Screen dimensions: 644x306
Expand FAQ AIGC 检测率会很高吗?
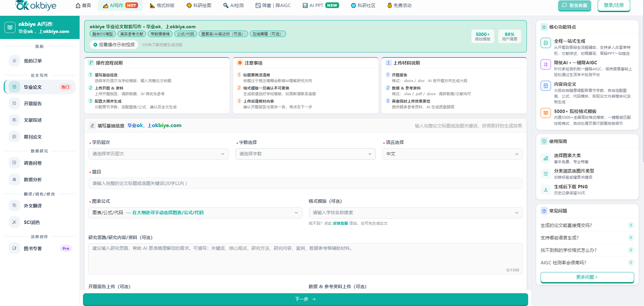(587, 263)
